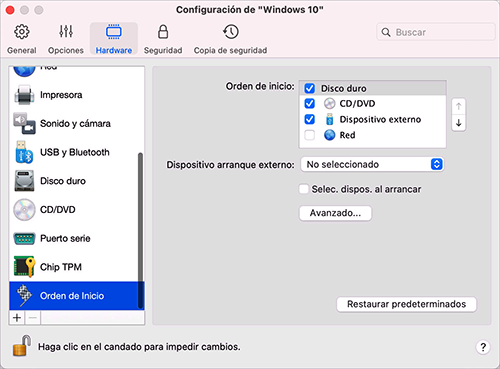Click the USB y Bluetooth icon

(24, 152)
